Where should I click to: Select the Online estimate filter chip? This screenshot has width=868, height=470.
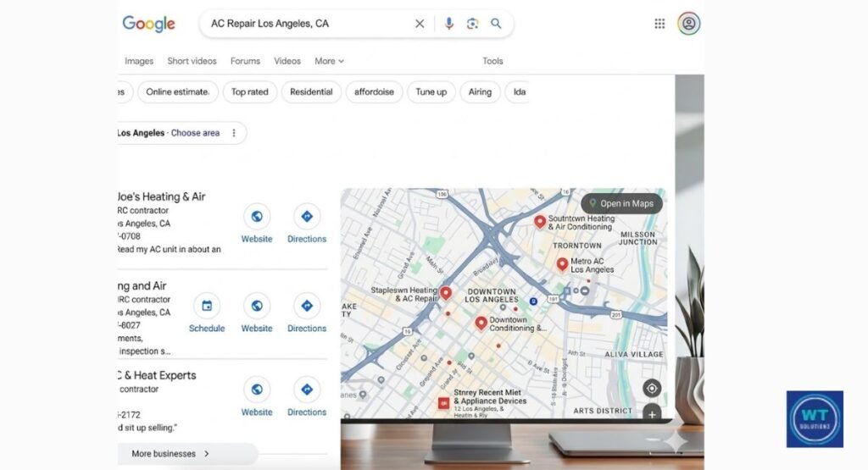point(178,91)
